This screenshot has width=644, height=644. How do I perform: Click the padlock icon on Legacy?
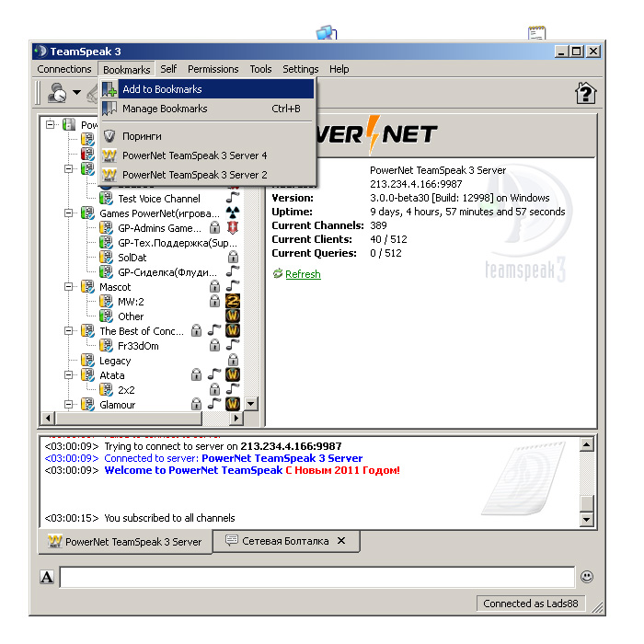(x=233, y=360)
